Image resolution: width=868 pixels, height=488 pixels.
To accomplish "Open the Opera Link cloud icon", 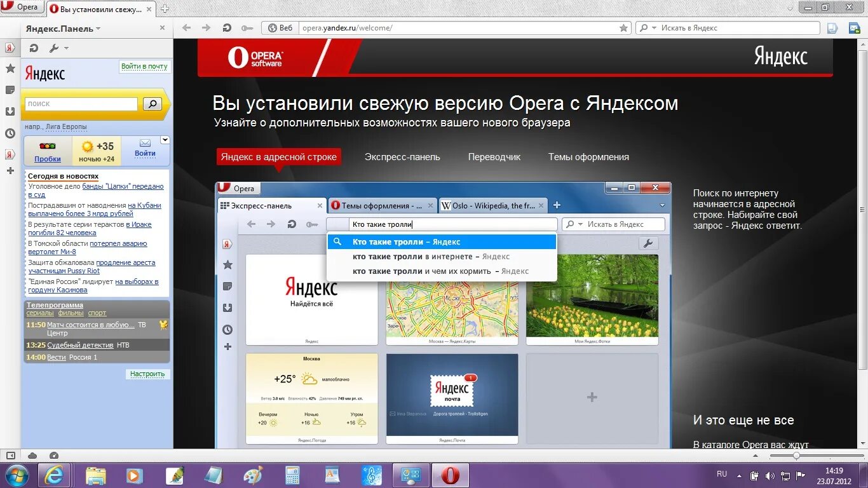I will pos(32,456).
